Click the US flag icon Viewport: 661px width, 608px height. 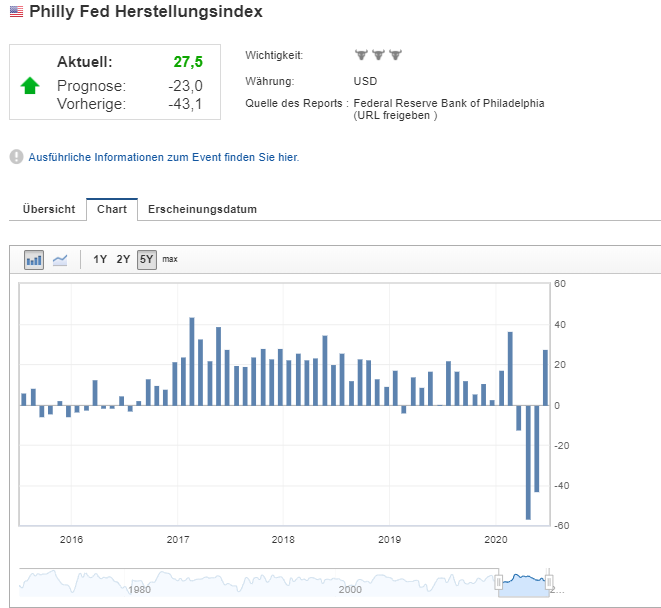tap(16, 12)
